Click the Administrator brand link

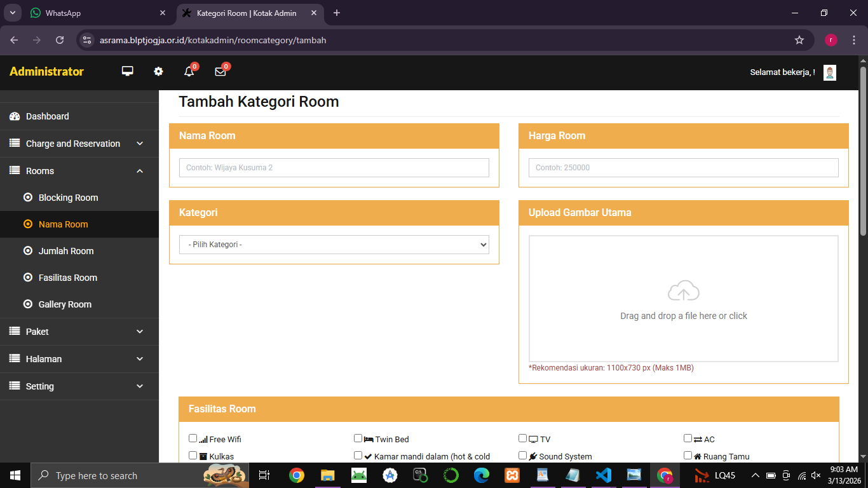click(x=46, y=72)
